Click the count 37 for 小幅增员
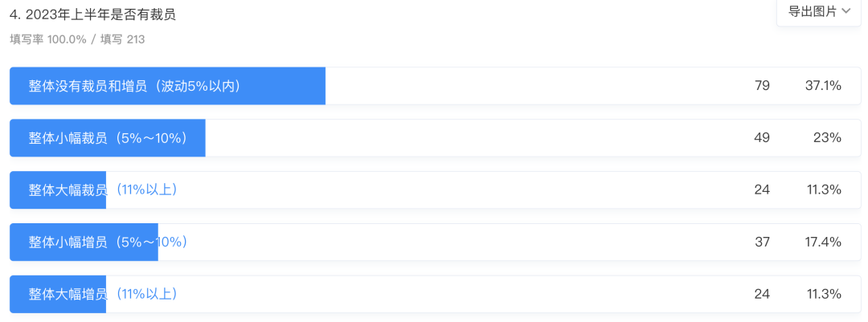 (762, 242)
